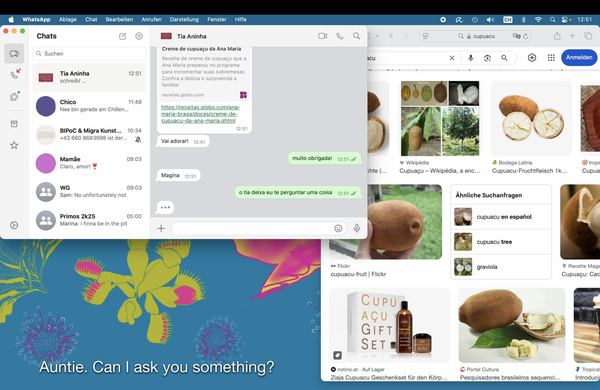Start a video call with Tia Aninha
600x390 pixels.
coord(323,36)
